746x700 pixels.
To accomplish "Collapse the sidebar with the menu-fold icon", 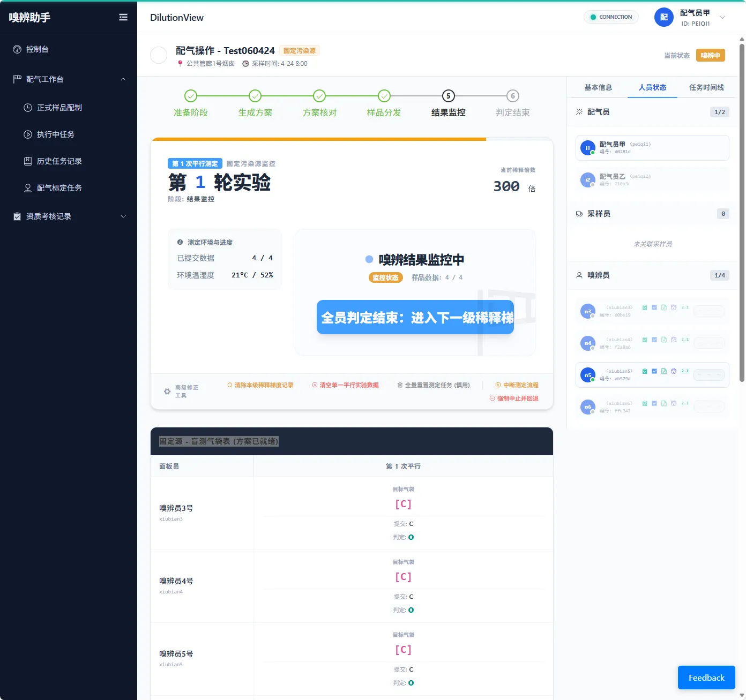I will point(123,17).
